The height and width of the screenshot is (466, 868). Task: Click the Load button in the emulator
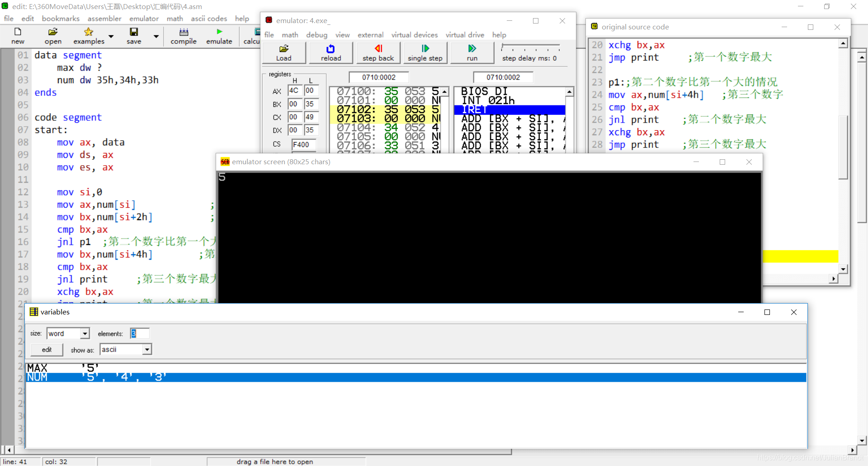(284, 53)
